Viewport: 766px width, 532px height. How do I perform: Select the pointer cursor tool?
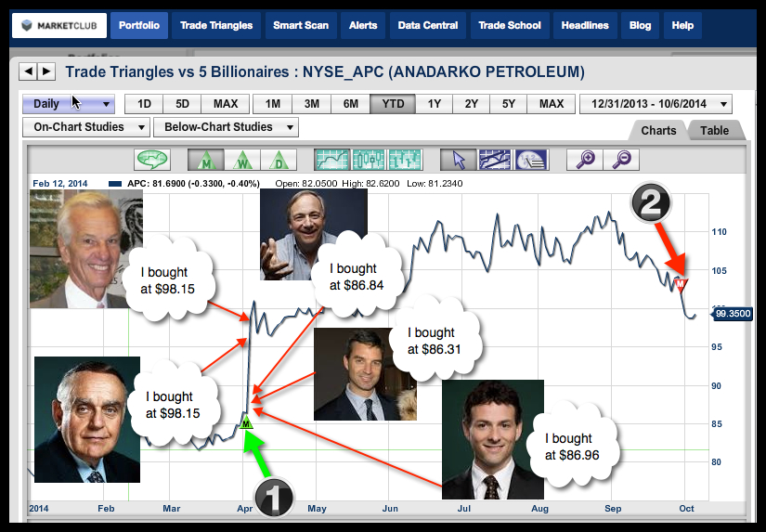(x=459, y=160)
